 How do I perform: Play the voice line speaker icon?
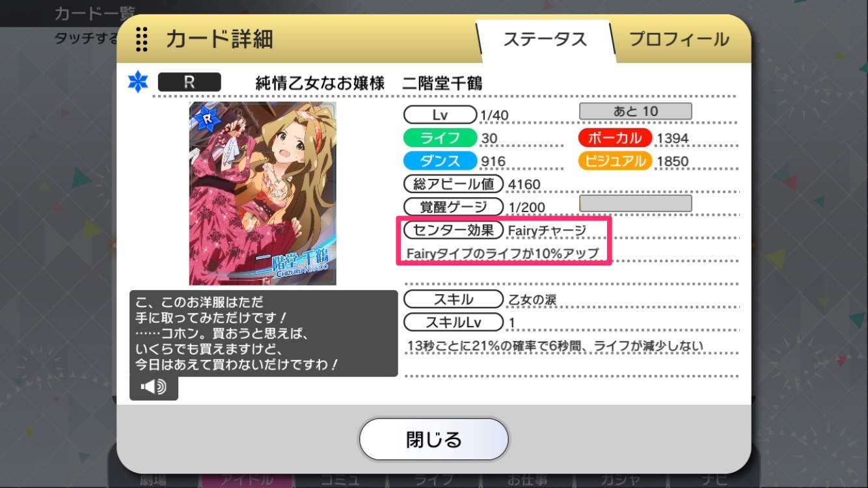(154, 387)
